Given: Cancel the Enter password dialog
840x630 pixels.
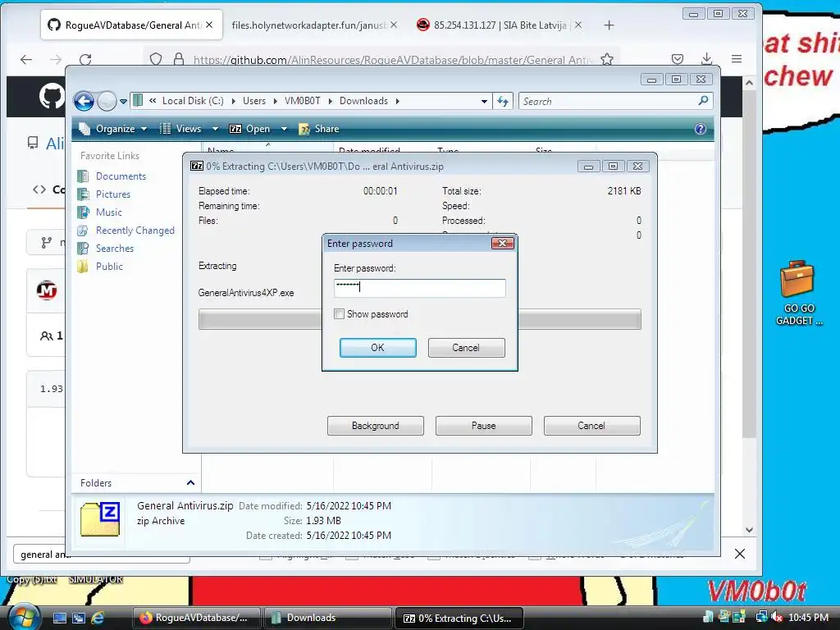Looking at the screenshot, I should tap(466, 347).
